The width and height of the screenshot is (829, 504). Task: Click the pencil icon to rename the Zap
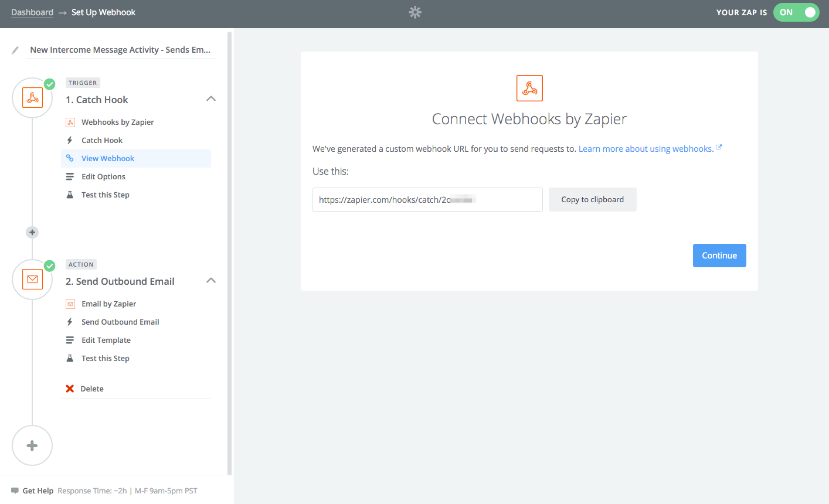coord(15,50)
